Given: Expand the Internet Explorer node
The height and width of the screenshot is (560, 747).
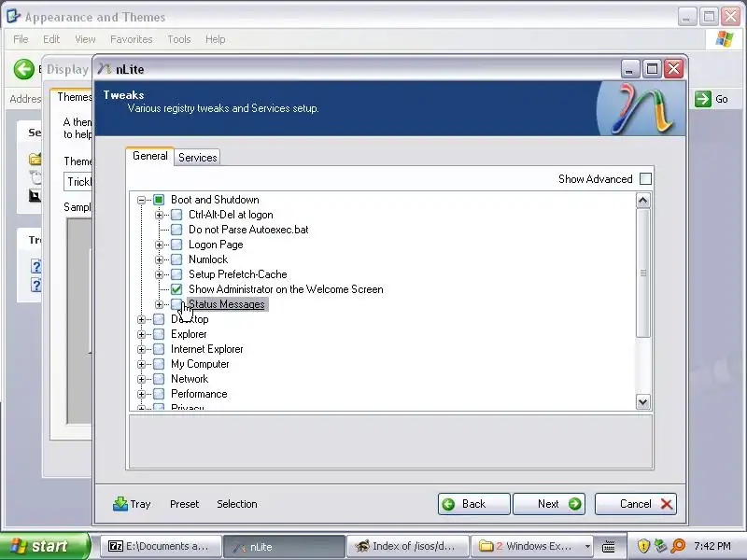Looking at the screenshot, I should click(142, 349).
